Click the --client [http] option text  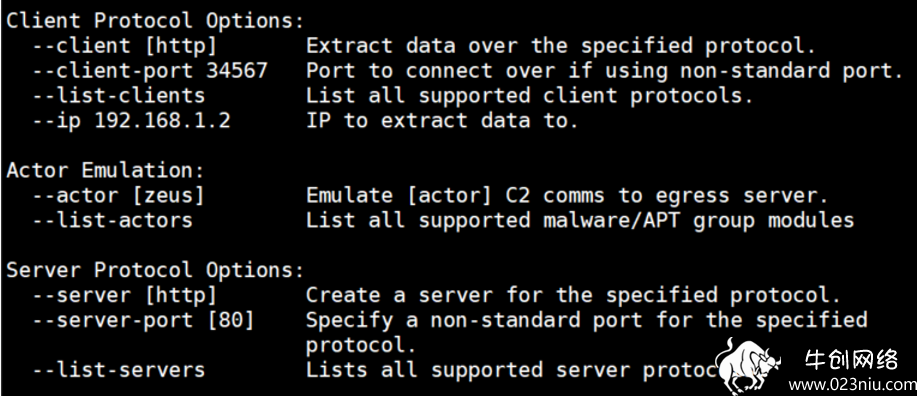(x=125, y=46)
